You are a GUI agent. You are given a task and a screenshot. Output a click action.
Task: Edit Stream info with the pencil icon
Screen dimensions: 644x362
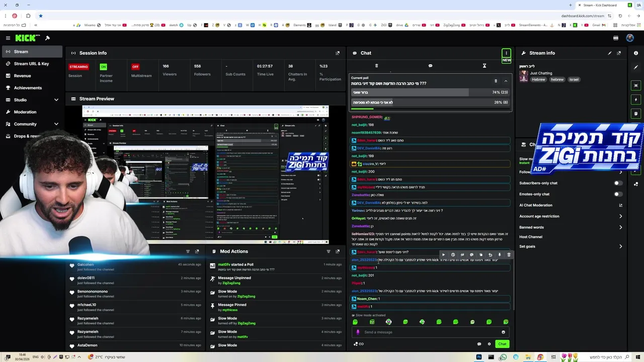click(610, 53)
